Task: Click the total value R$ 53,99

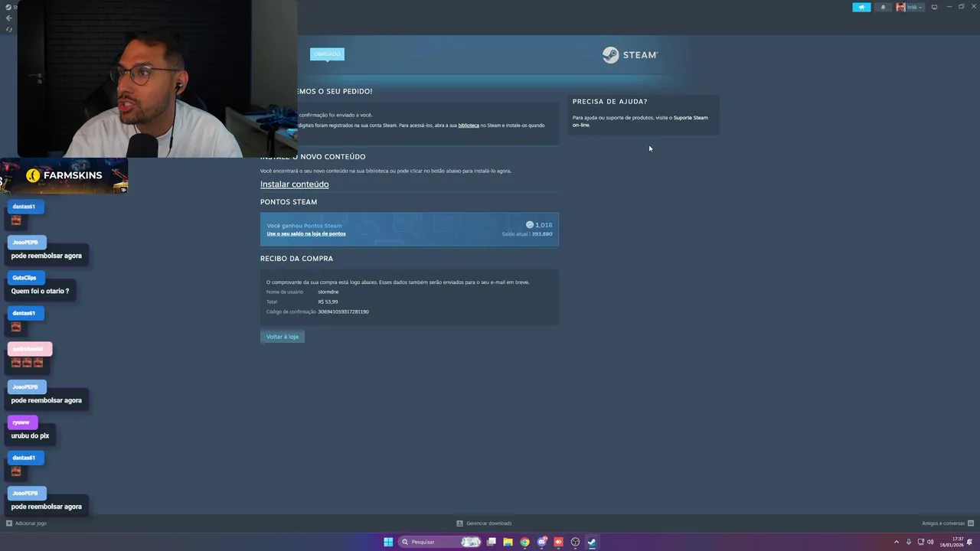Action: tap(328, 302)
